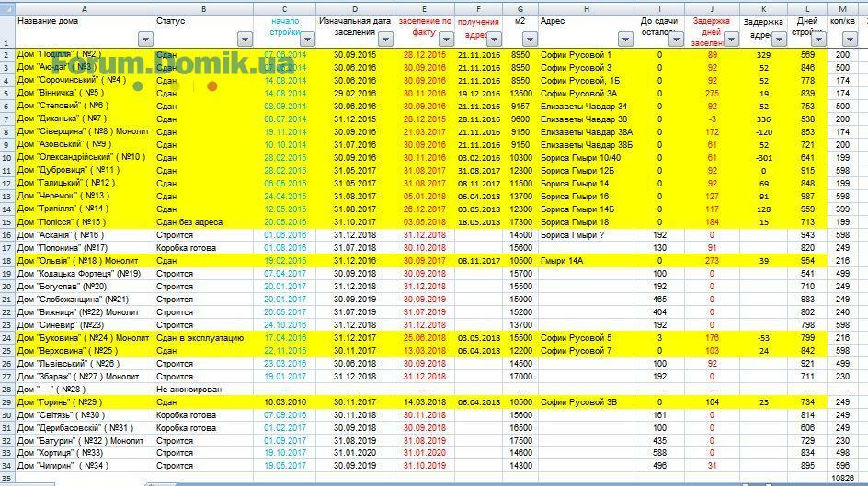Click the 'Софии Русовой, 1Б' cell
The height and width of the screenshot is (486, 868).
[x=587, y=81]
